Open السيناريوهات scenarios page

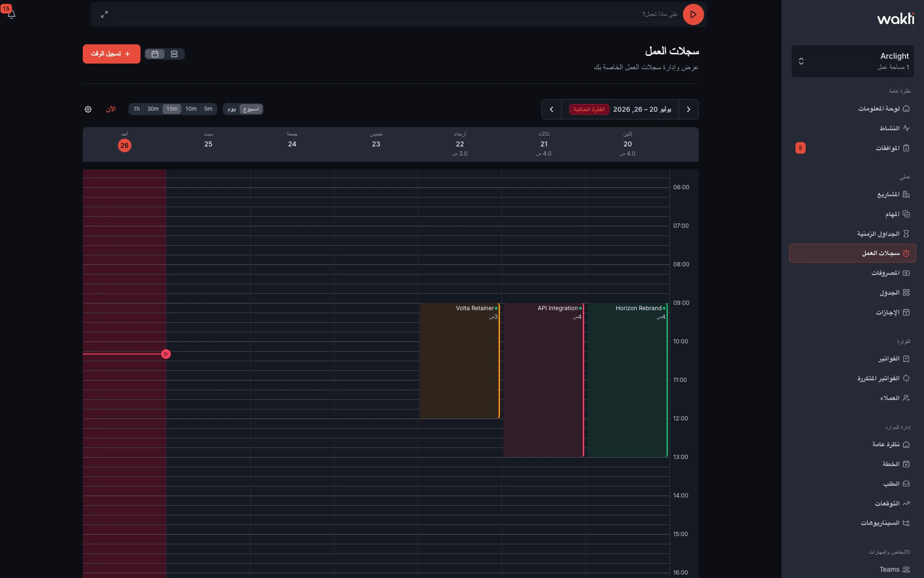coord(852,523)
